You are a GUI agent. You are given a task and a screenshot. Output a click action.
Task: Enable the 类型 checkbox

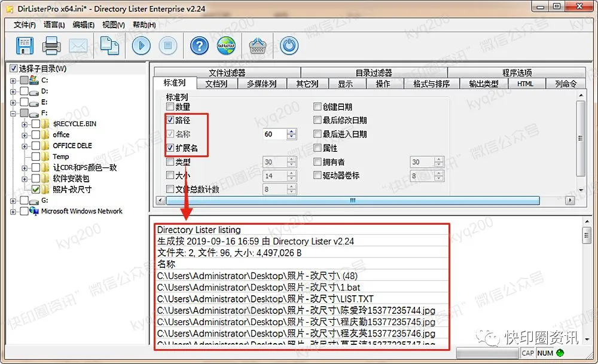click(x=170, y=161)
